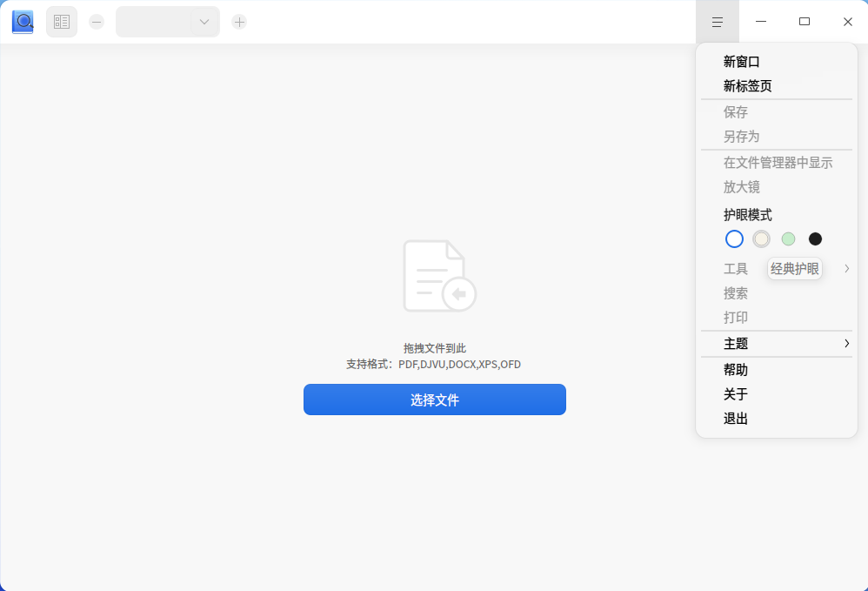The image size is (868, 591).
Task: Choose 在文件管理器中显示 menu entry
Action: [x=776, y=162]
